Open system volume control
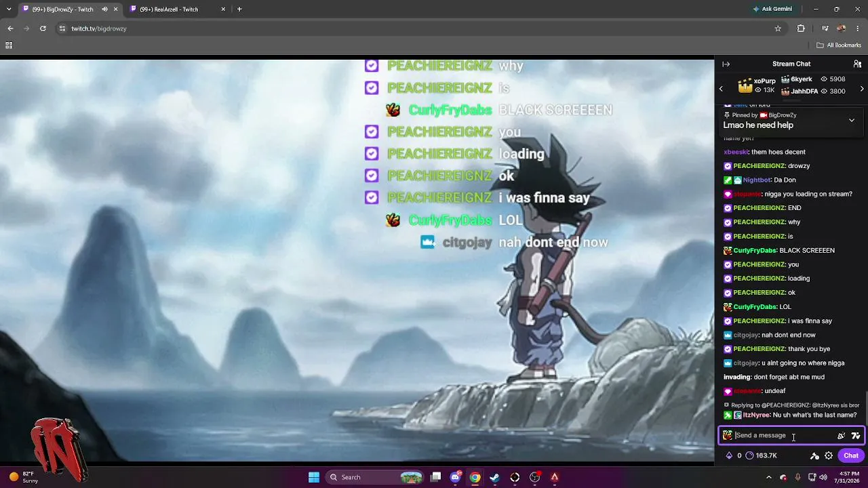Screen dimensions: 868x488 coord(823,477)
